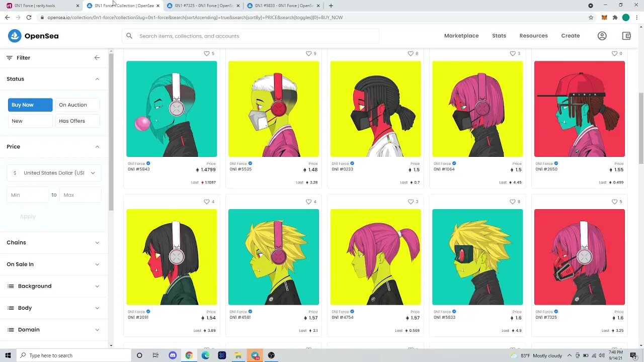Open the United States Dollar currency dropdown

(x=54, y=173)
